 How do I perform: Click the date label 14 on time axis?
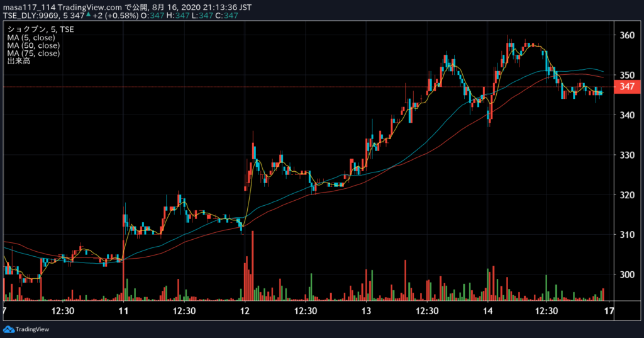(x=487, y=311)
